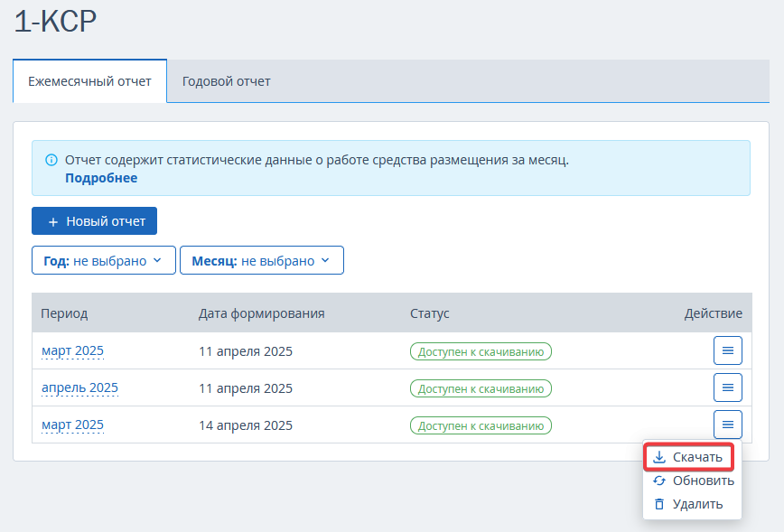The height and width of the screenshot is (532, 784).
Task: Click the chevron arrow in Год filter
Action: [157, 260]
